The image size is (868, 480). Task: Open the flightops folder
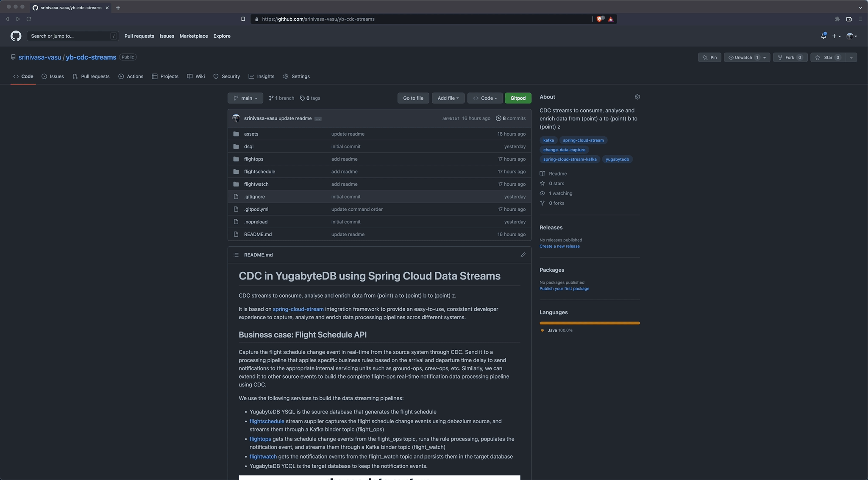pos(253,159)
